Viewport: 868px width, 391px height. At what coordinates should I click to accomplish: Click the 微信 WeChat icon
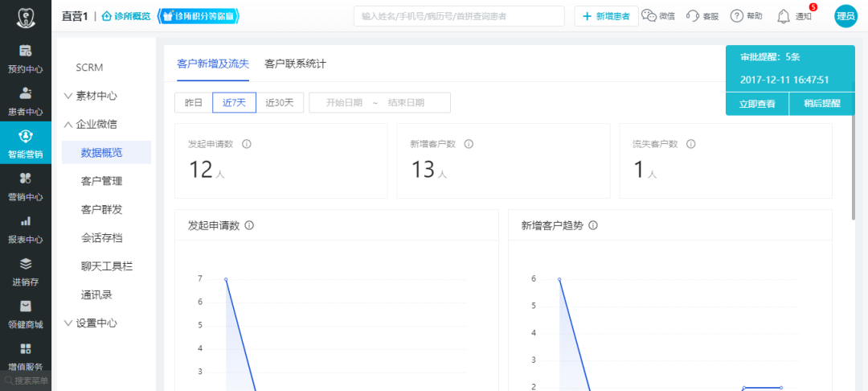[649, 15]
